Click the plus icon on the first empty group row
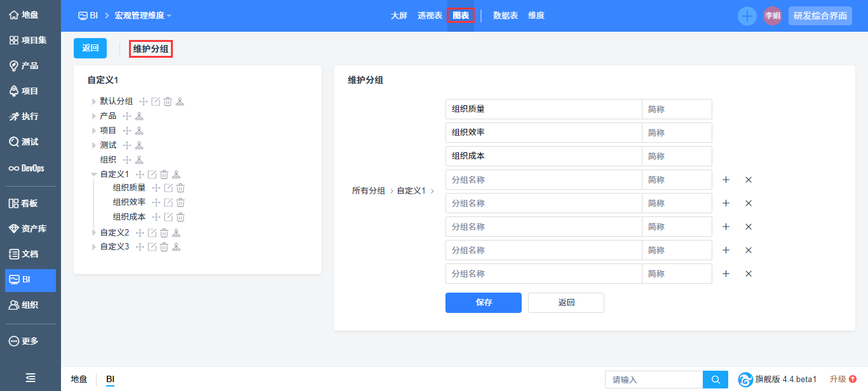This screenshot has width=868, height=391. tap(726, 180)
